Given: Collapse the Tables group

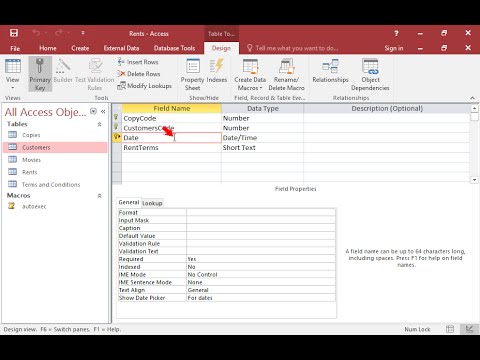Looking at the screenshot, I should [x=99, y=124].
